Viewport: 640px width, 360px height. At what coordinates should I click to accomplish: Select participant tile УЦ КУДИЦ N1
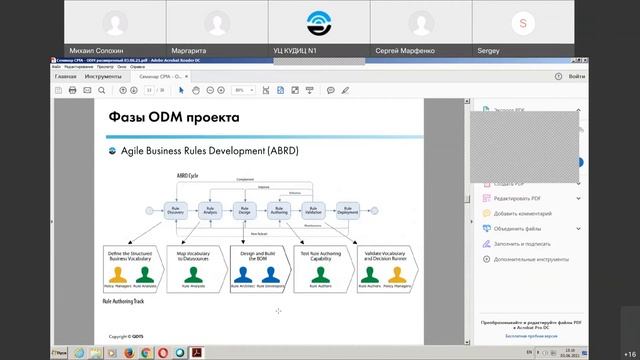tap(319, 28)
